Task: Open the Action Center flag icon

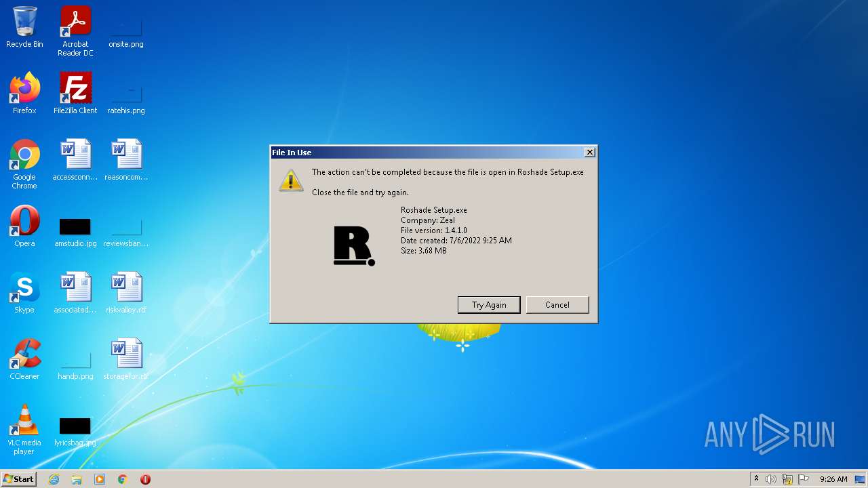Action: [804, 479]
